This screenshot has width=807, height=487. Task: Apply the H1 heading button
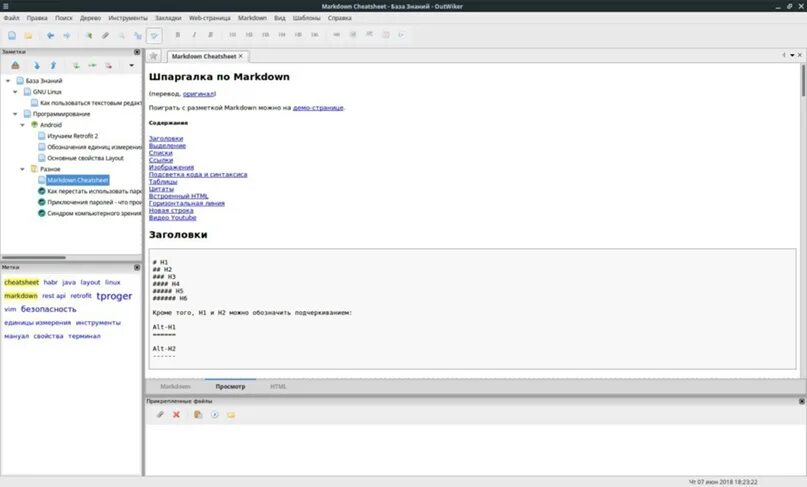tap(233, 35)
